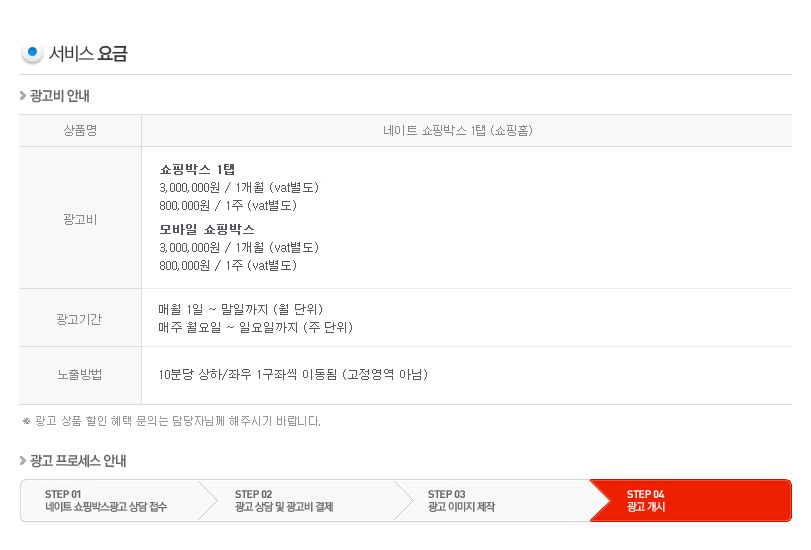The height and width of the screenshot is (550, 811).
Task: Click the 상품명 table header cell
Action: tap(80, 130)
